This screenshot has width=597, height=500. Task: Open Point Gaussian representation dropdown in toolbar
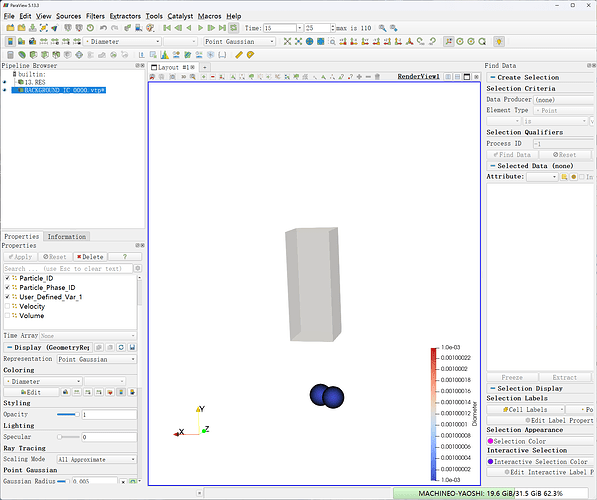pyautogui.click(x=239, y=42)
